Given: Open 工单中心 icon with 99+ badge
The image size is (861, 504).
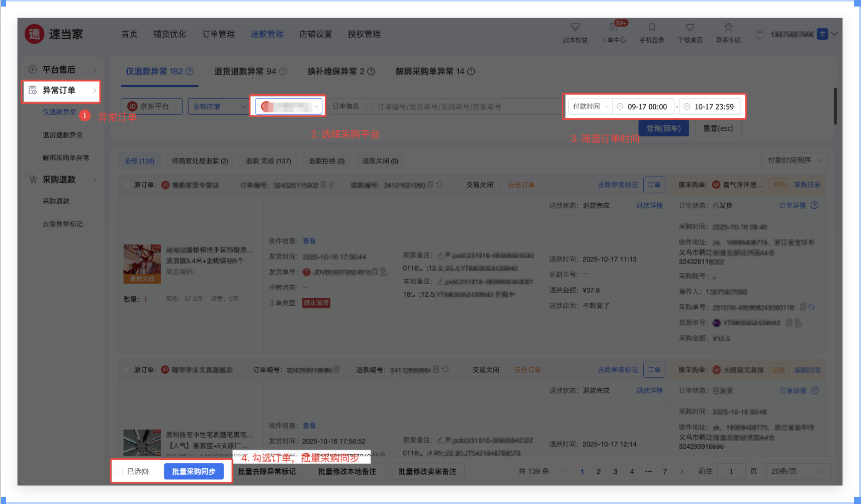Looking at the screenshot, I should [x=614, y=27].
